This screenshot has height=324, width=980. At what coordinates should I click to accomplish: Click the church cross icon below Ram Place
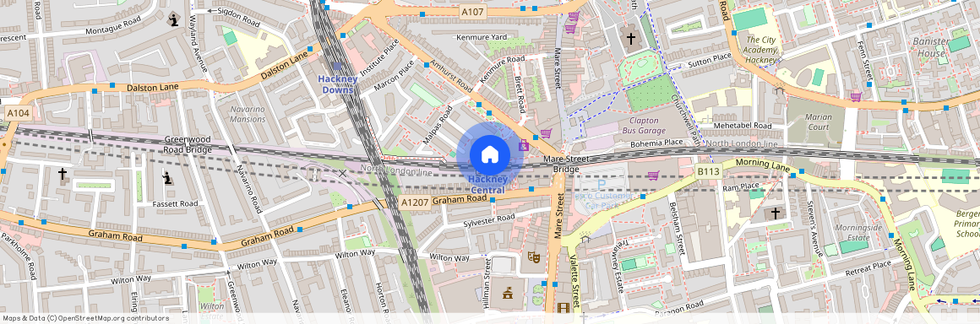point(775,213)
